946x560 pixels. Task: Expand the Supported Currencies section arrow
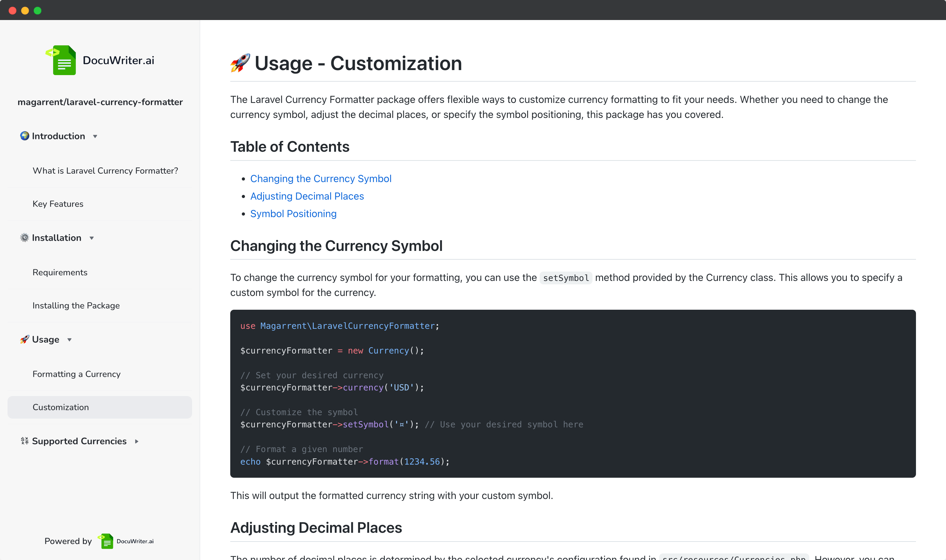[137, 441]
